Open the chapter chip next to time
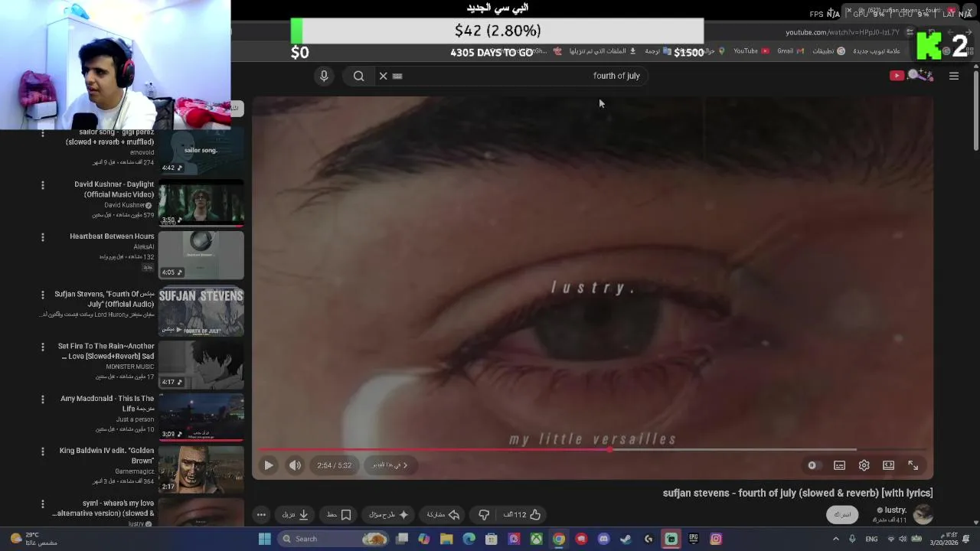 (x=390, y=465)
